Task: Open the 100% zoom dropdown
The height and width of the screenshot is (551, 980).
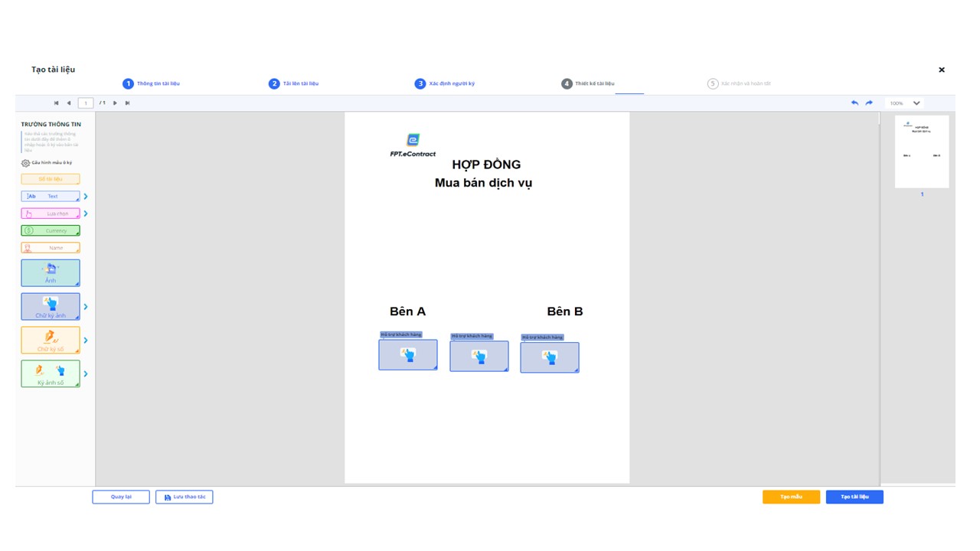Action: tap(905, 103)
